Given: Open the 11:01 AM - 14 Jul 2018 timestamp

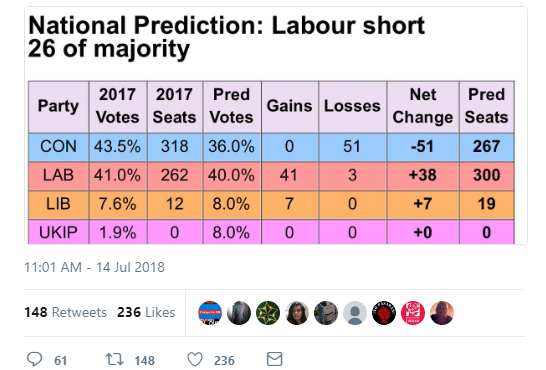Looking at the screenshot, I should [94, 267].
